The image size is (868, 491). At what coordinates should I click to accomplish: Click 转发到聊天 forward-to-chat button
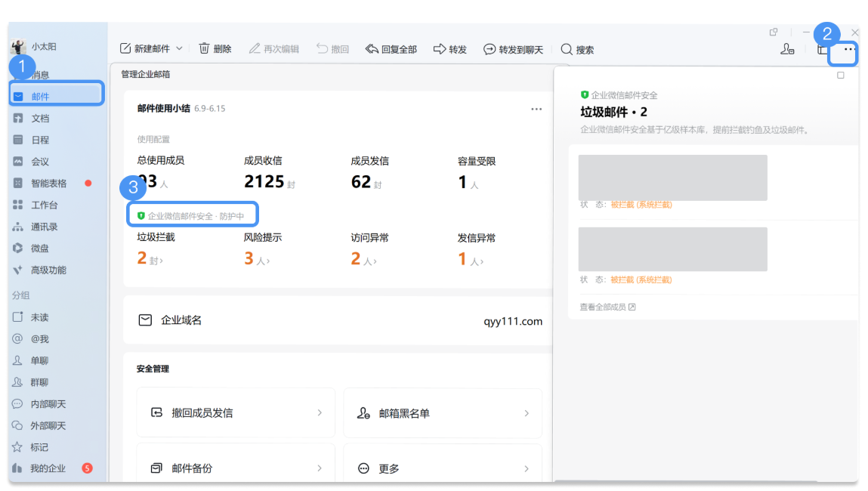(x=513, y=49)
